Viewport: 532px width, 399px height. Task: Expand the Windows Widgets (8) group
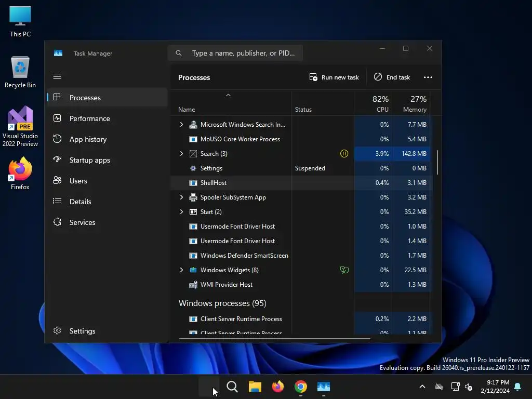click(x=181, y=270)
